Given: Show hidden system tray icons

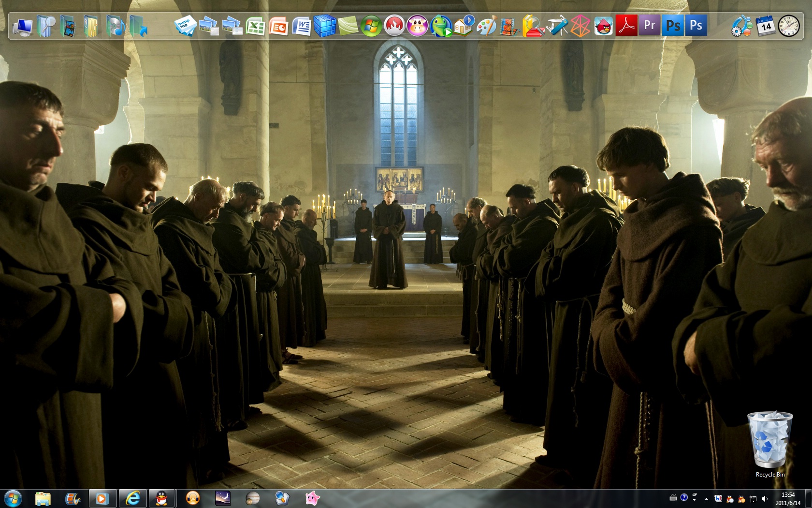Looking at the screenshot, I should [x=706, y=498].
